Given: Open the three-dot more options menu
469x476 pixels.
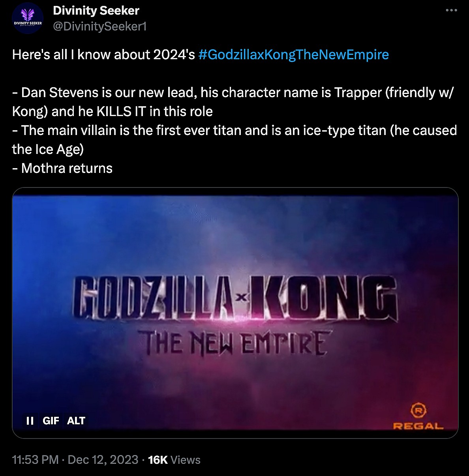Looking at the screenshot, I should [451, 11].
